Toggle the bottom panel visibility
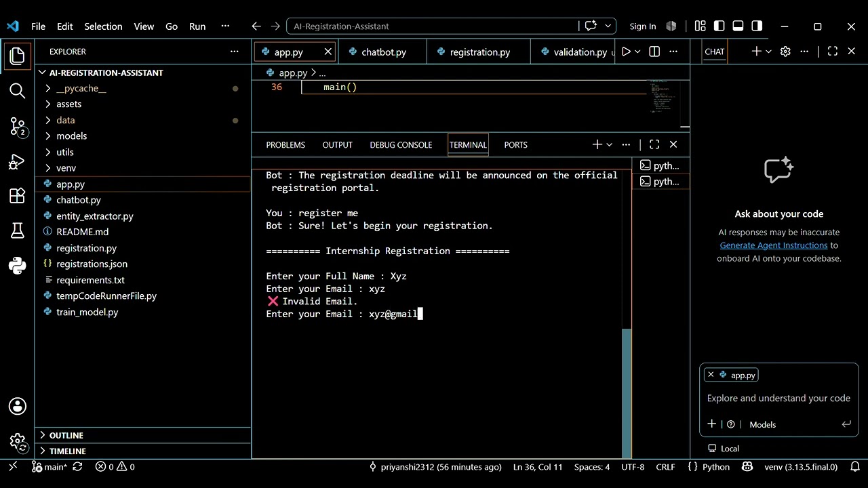Viewport: 868px width, 488px height. tap(738, 26)
